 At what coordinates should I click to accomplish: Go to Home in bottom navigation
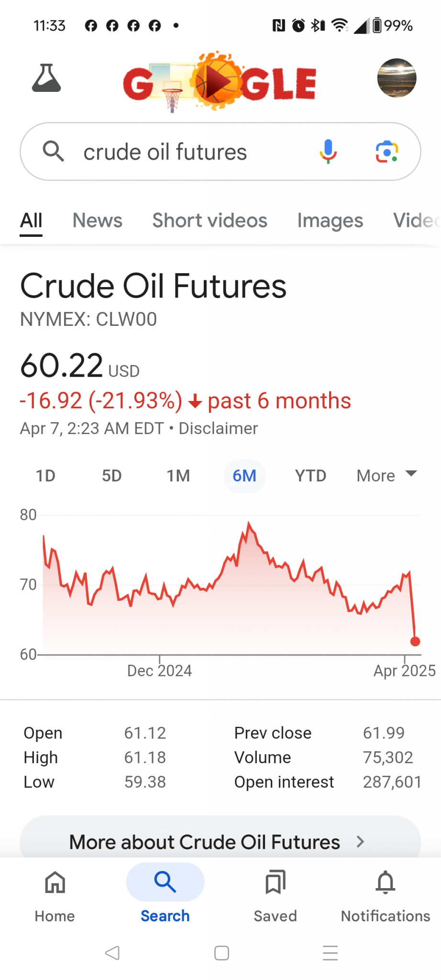55,895
